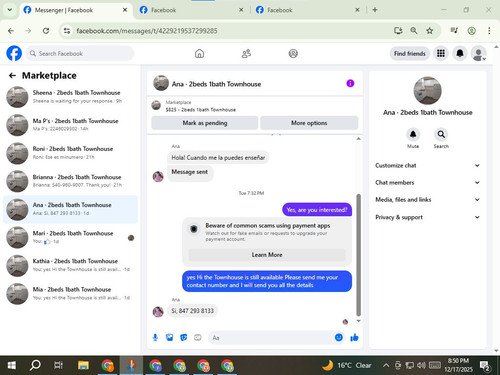The height and width of the screenshot is (375, 500).
Task: Click the facebook.com address bar URL
Action: [147, 31]
